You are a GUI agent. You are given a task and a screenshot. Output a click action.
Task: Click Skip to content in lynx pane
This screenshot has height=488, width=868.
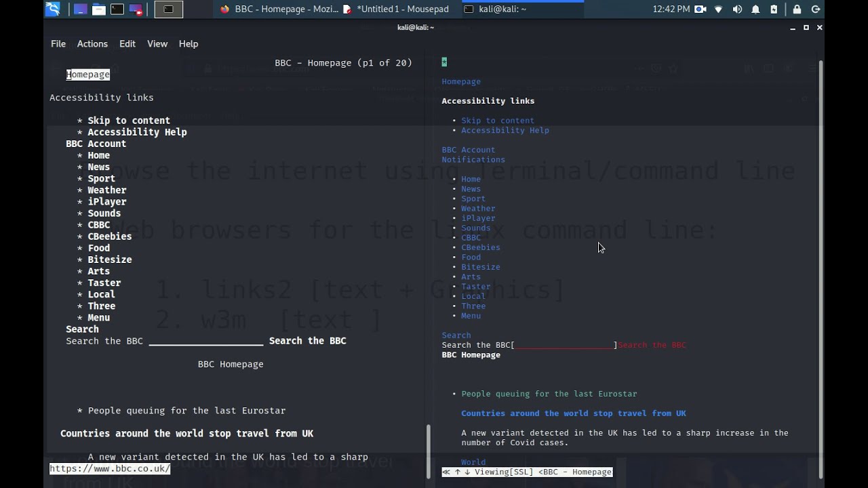pyautogui.click(x=129, y=121)
